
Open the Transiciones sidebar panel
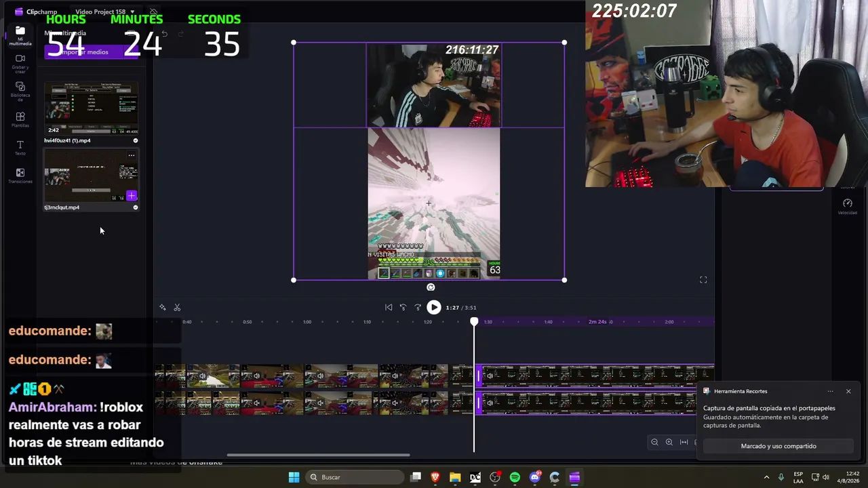(x=20, y=176)
